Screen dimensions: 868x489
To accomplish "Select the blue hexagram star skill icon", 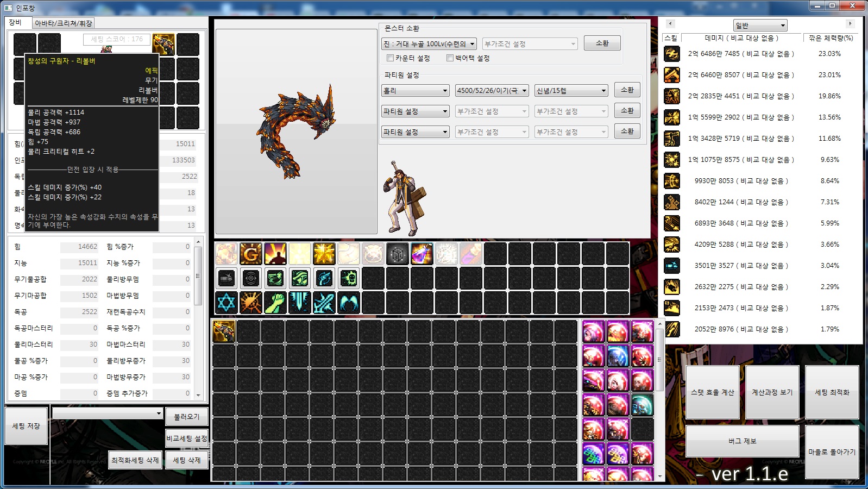I will (227, 303).
